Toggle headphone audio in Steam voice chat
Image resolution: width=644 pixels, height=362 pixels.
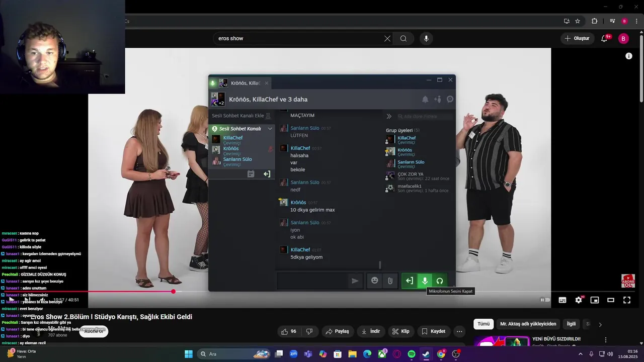coord(440,281)
